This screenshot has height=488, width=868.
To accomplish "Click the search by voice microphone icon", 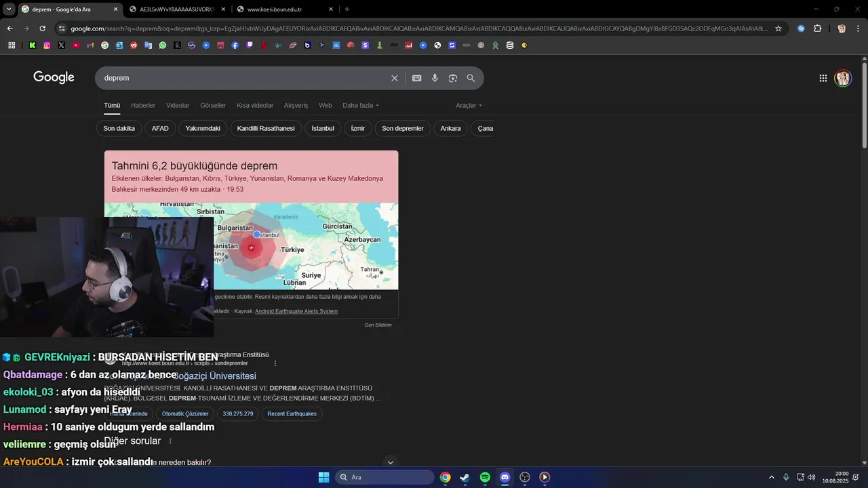I will point(435,78).
